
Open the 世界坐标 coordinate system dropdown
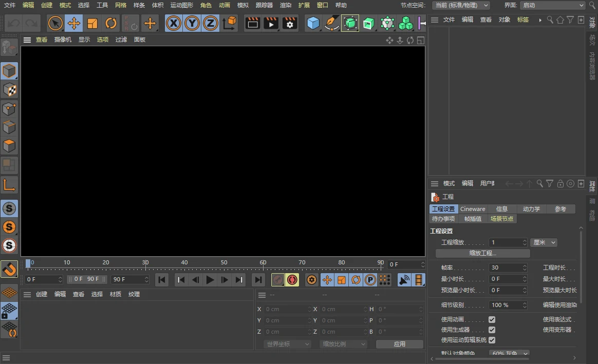[x=286, y=344]
